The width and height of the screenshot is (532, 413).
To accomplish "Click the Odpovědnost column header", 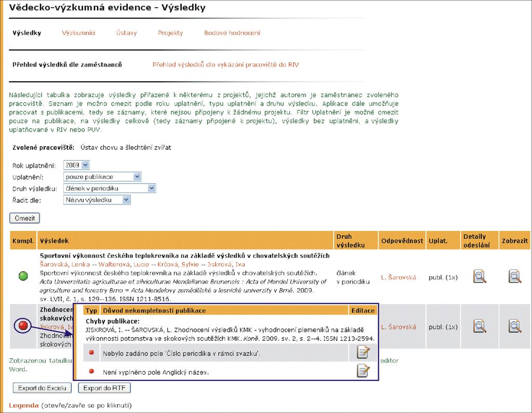I will click(402, 240).
